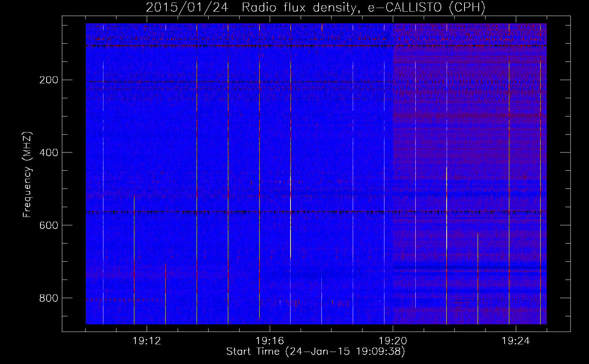Screen dimensions: 589x364
Task: Click the 200 frequency tick label
Action: (x=49, y=80)
